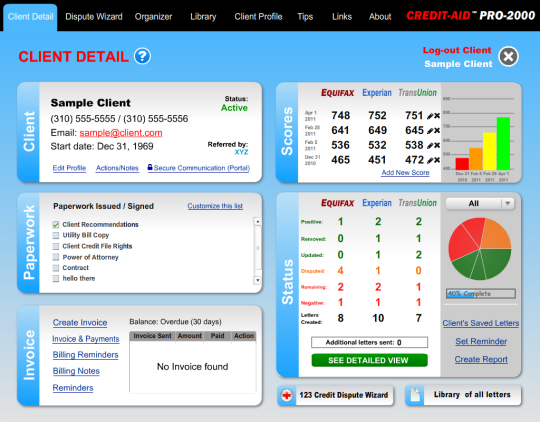Edit the Feb 5 2011 score pencil
Screen dimensions: 540x422
click(430, 146)
